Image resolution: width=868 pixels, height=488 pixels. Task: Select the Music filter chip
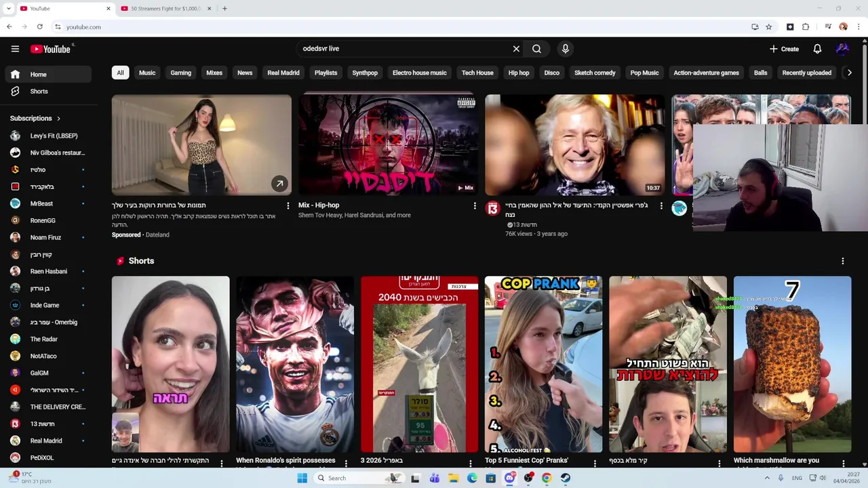(x=147, y=73)
